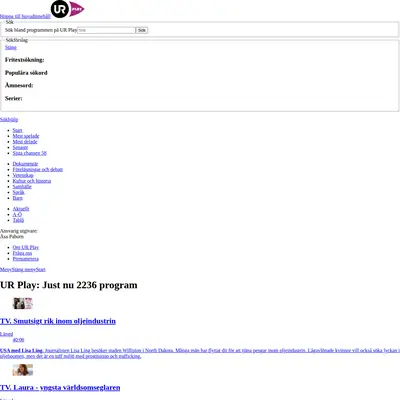Open the Tablå schedule link
Screen dimensions: 400x400
tap(18, 220)
